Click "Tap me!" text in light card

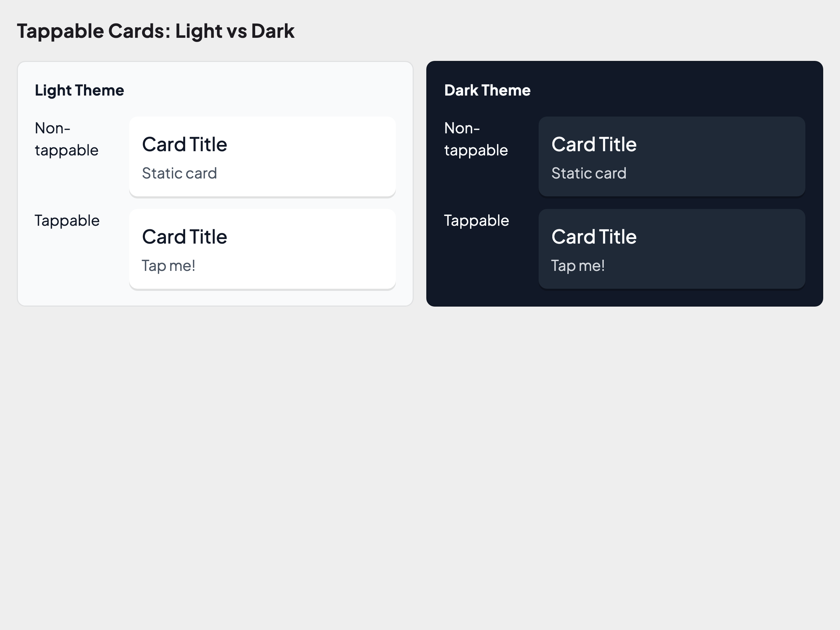click(168, 266)
